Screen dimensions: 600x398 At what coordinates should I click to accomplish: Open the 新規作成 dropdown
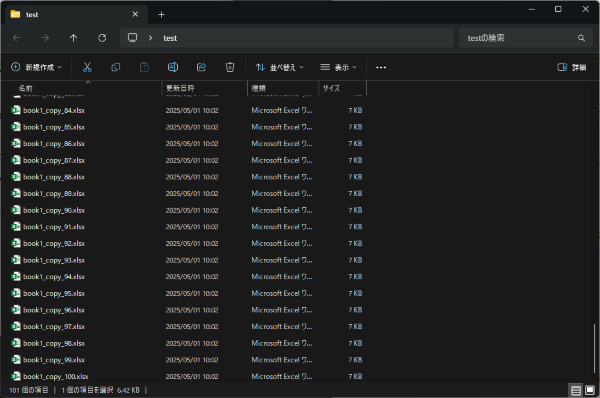pyautogui.click(x=36, y=67)
